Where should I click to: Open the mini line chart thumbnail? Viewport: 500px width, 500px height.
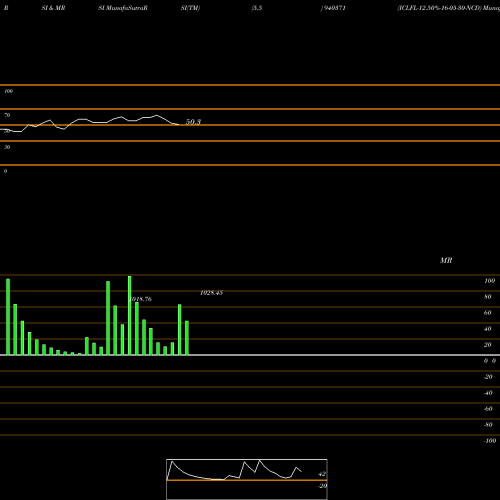247,479
